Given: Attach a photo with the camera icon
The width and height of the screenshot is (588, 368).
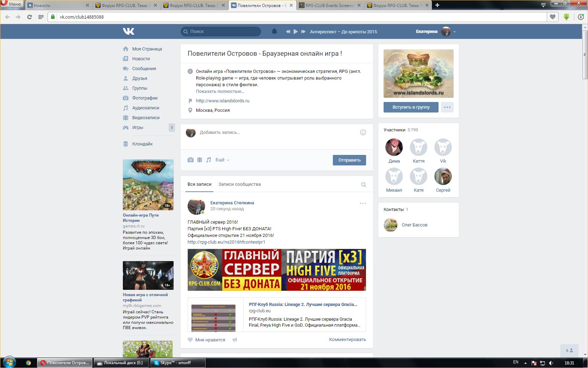Looking at the screenshot, I should coord(190,160).
